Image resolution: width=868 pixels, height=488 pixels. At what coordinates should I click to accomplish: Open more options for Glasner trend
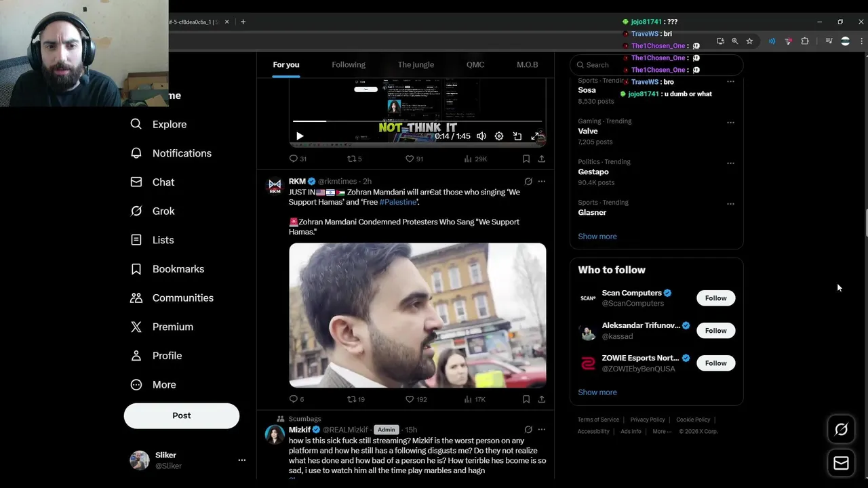pos(730,204)
